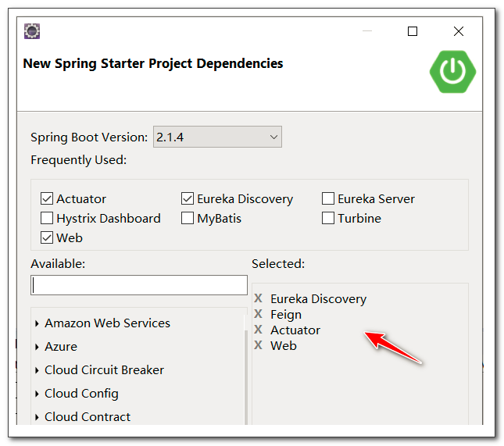Uncheck the Eureka Discovery checkbox
Screen dimensions: 504x446
point(187,198)
